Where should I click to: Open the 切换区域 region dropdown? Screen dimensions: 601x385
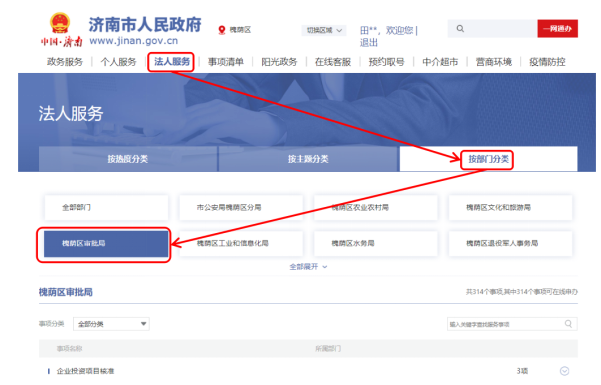click(324, 30)
